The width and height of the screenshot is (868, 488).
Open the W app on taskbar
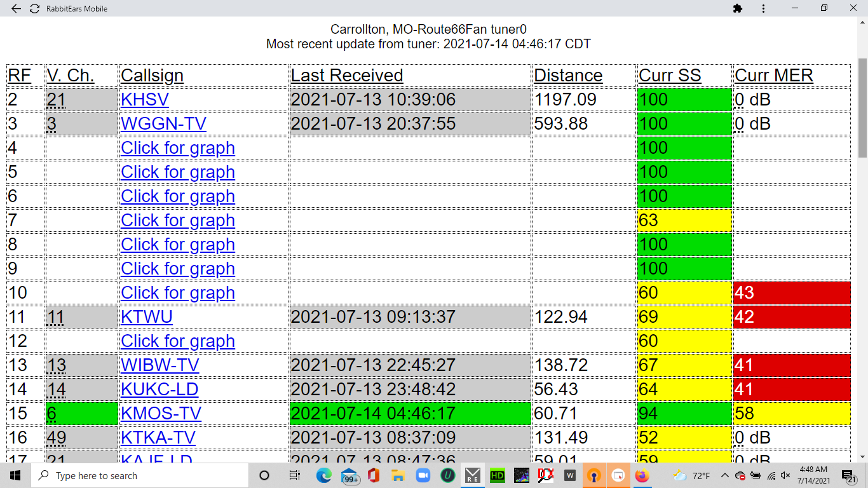tap(570, 475)
